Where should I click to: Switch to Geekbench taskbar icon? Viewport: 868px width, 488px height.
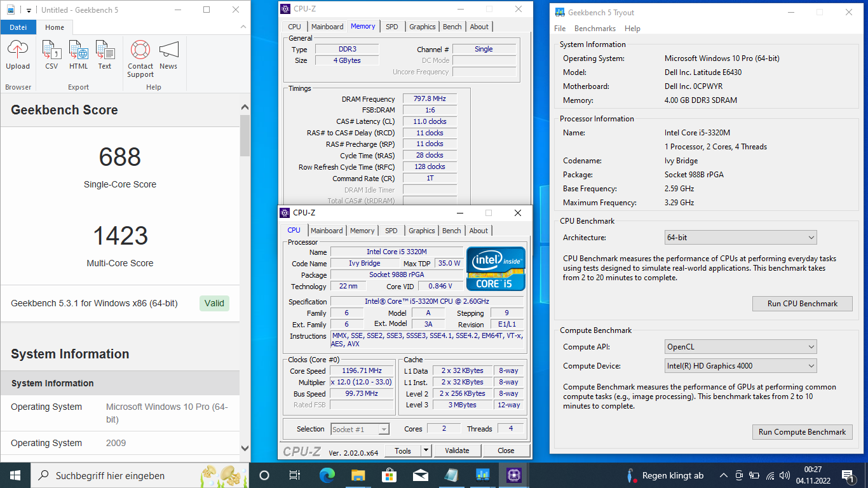[x=482, y=475]
